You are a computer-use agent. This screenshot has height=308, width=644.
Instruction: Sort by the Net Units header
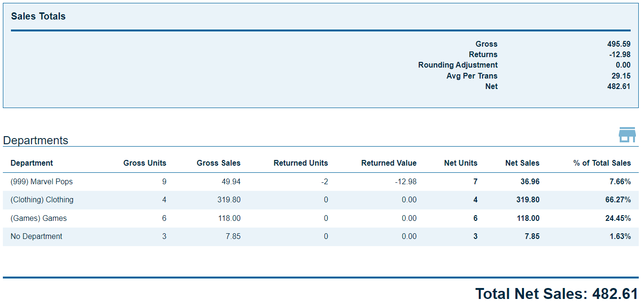tap(461, 163)
